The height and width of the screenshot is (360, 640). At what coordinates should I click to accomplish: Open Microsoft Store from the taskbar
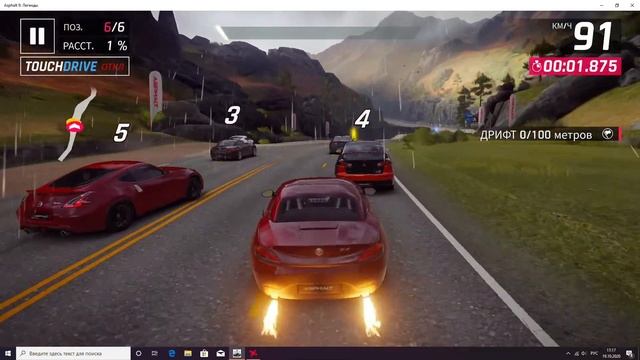pos(204,353)
